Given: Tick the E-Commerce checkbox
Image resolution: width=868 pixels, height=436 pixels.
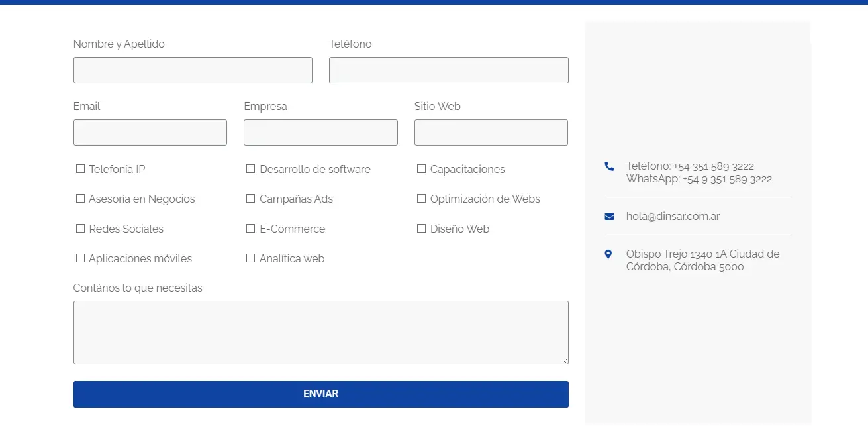Looking at the screenshot, I should [251, 229].
